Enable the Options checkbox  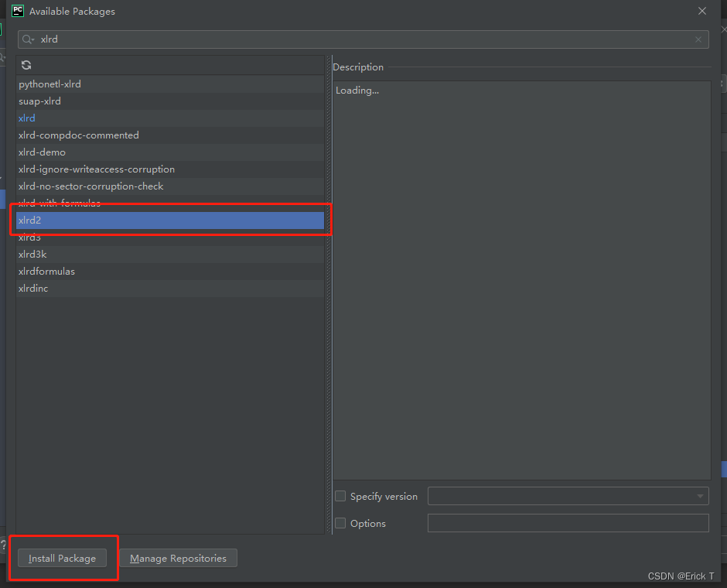(x=340, y=523)
